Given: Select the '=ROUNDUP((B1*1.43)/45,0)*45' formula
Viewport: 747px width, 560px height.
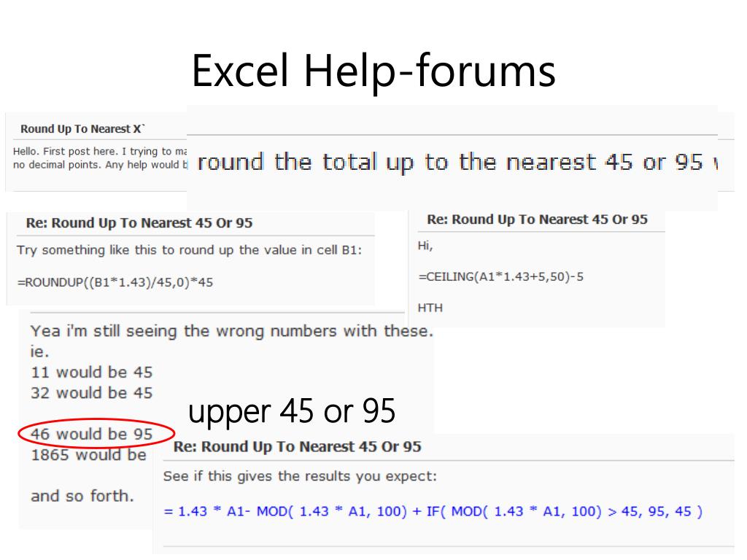Looking at the screenshot, I should pos(115,282).
